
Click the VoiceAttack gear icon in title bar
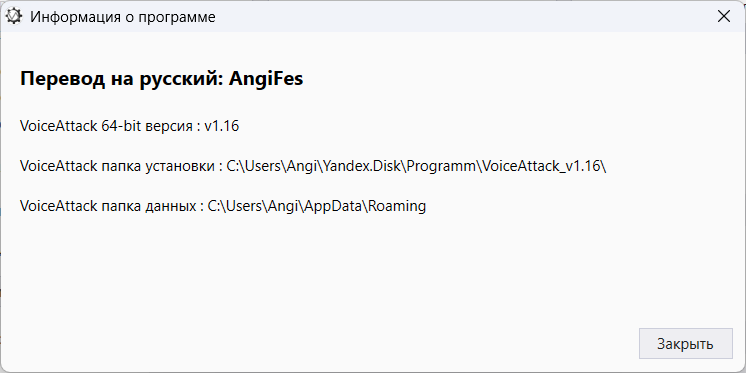(13, 17)
